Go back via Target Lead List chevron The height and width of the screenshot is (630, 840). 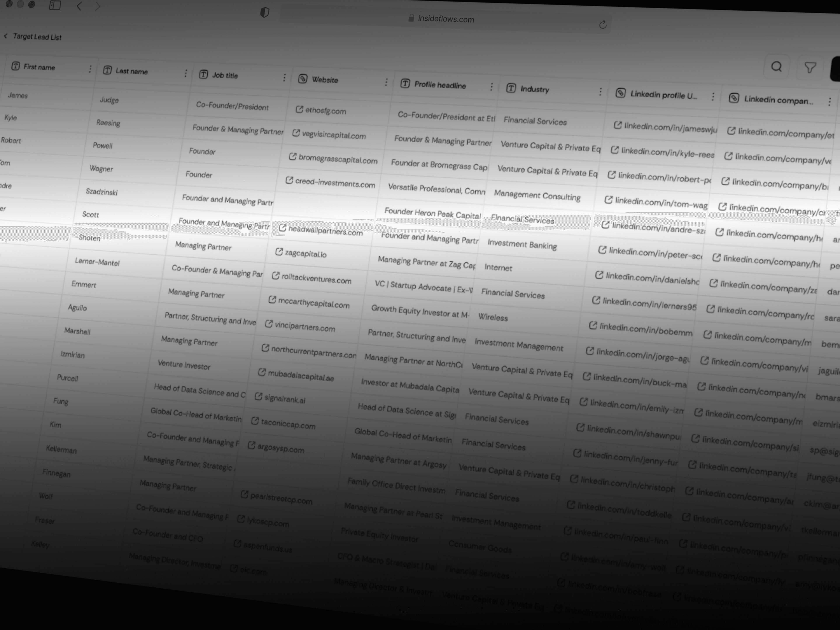6,36
